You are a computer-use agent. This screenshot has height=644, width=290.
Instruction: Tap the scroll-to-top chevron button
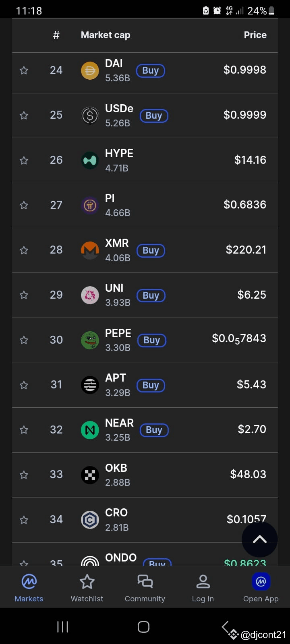tap(260, 539)
